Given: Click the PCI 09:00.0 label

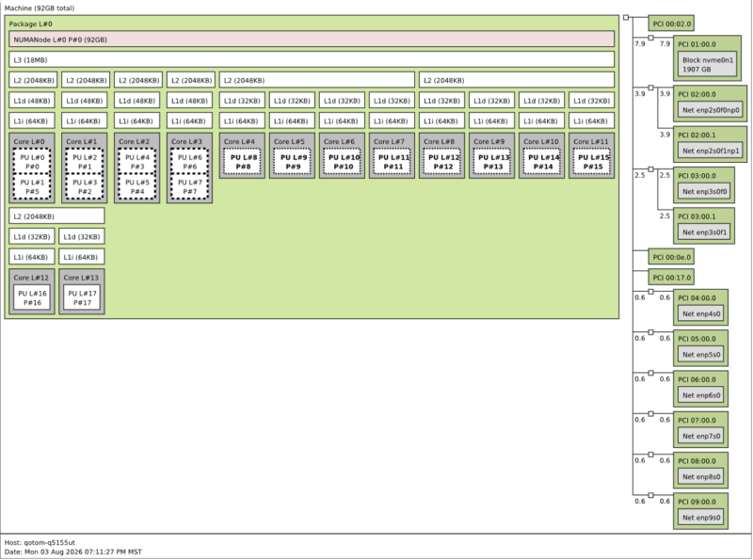Looking at the screenshot, I should (697, 502).
